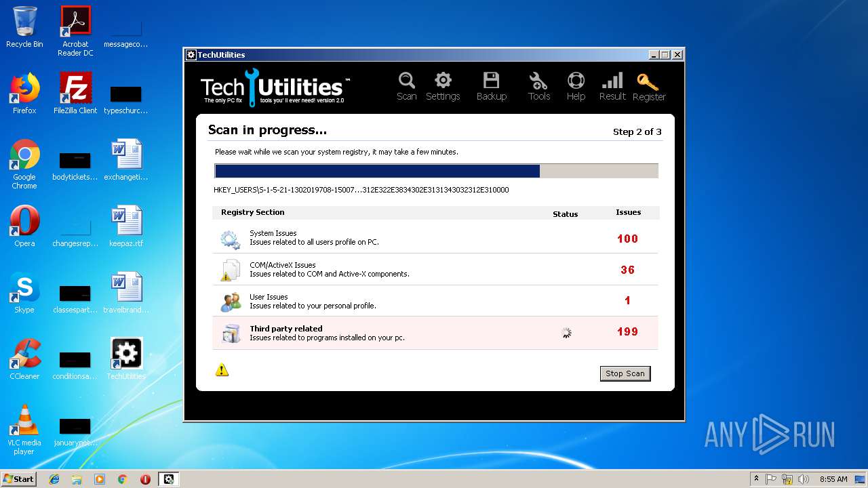Click the Stop Scan button
Screen dimensions: 868x488
[625, 373]
